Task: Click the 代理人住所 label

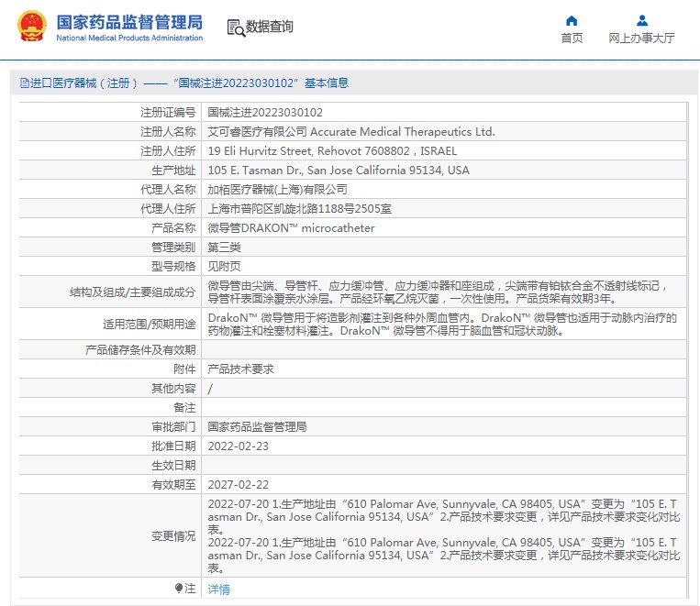Action: (x=168, y=209)
